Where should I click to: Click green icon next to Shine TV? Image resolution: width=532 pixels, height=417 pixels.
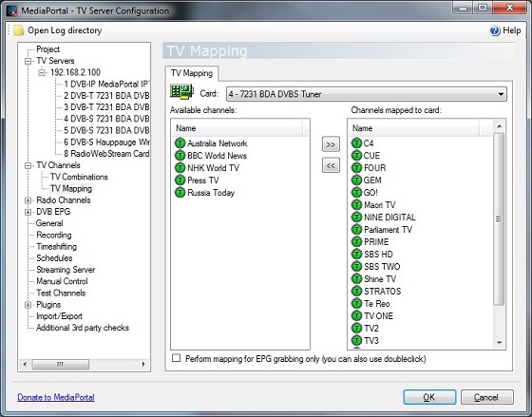point(356,279)
